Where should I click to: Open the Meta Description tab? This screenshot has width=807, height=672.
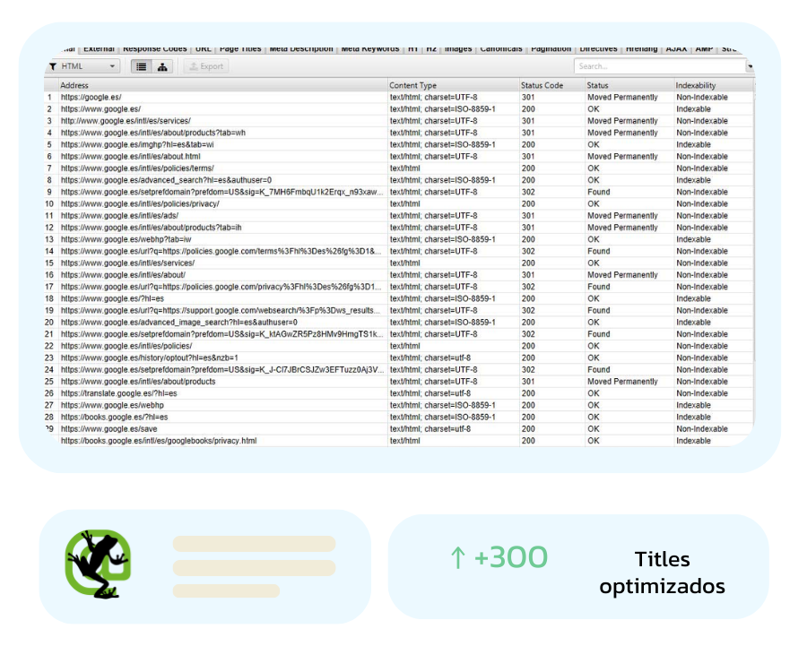(301, 49)
